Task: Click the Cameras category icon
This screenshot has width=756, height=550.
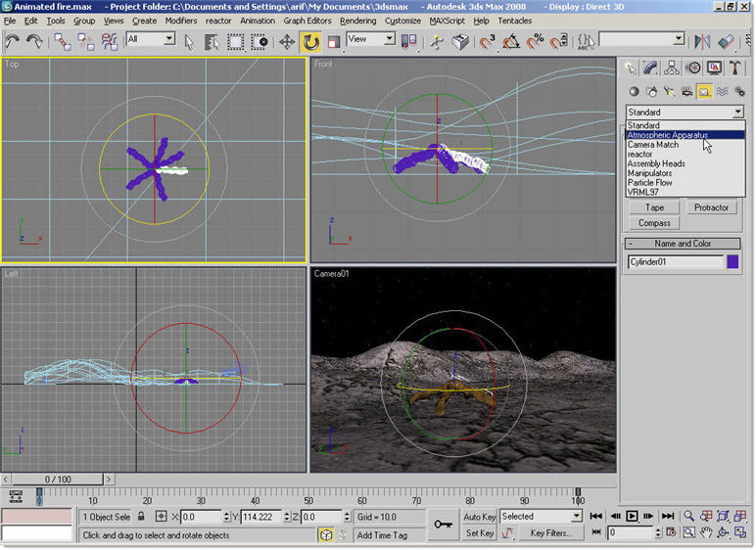Action: pos(685,91)
